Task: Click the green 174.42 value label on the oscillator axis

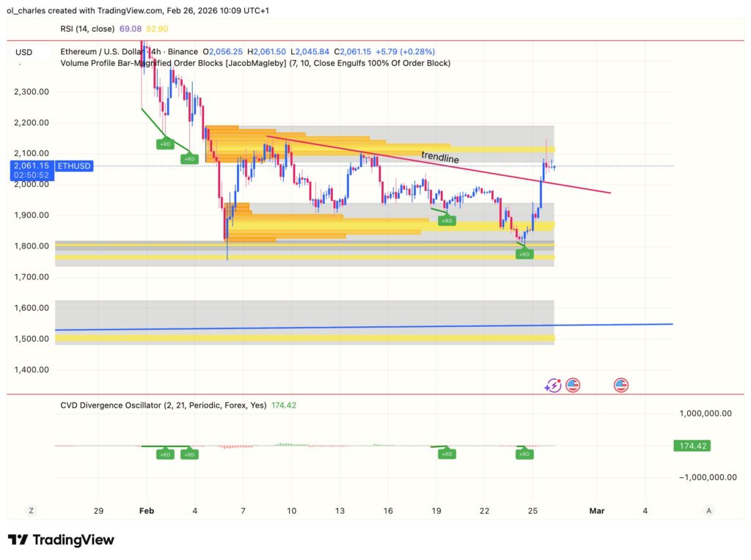Action: pos(691,445)
